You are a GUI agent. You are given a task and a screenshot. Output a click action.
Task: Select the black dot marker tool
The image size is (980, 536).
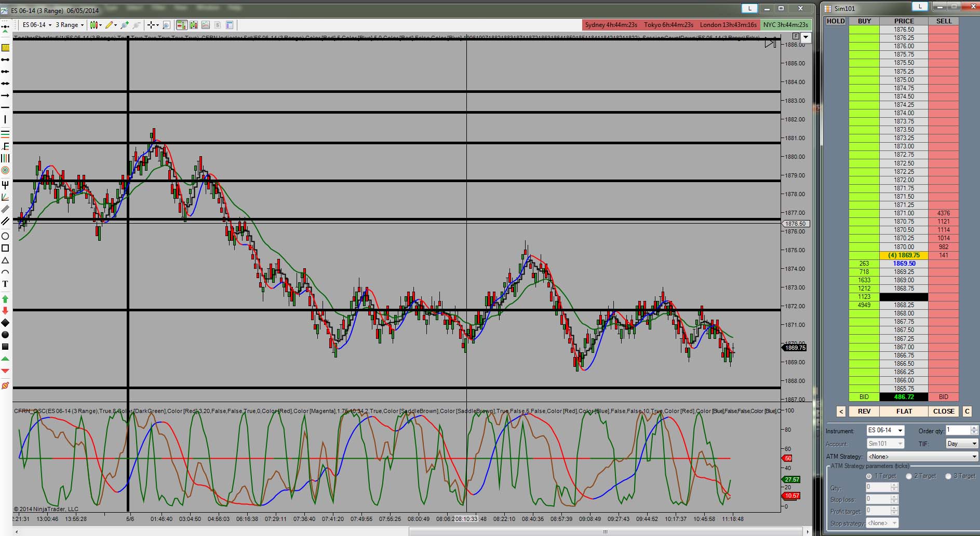coord(5,335)
